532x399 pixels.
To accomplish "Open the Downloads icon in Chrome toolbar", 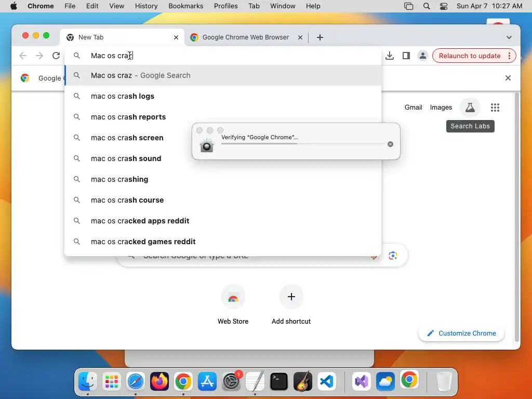I will tap(390, 56).
